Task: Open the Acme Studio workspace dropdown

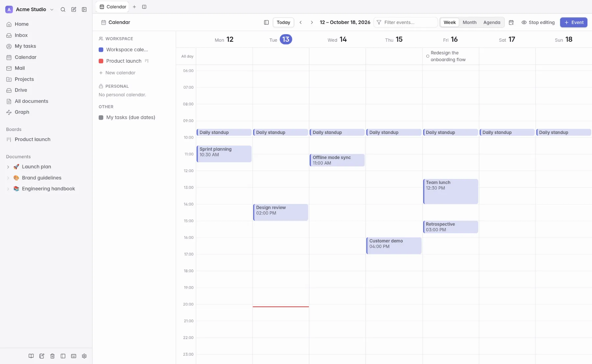Action: (30, 10)
